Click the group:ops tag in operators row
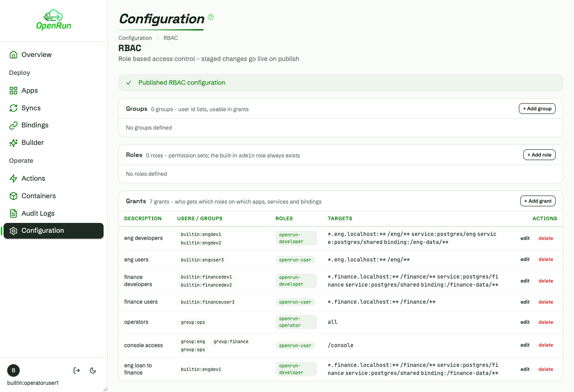Viewport: 574px width, 392px height. pyautogui.click(x=193, y=322)
